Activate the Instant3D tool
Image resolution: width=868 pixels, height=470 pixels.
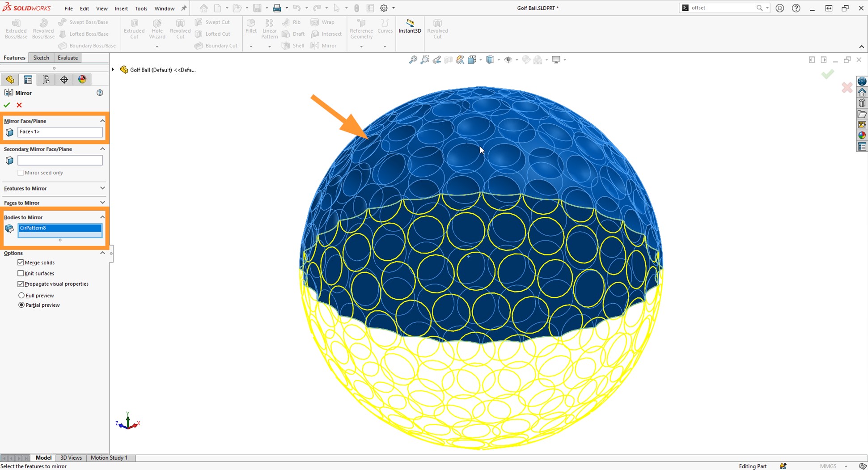pyautogui.click(x=410, y=28)
